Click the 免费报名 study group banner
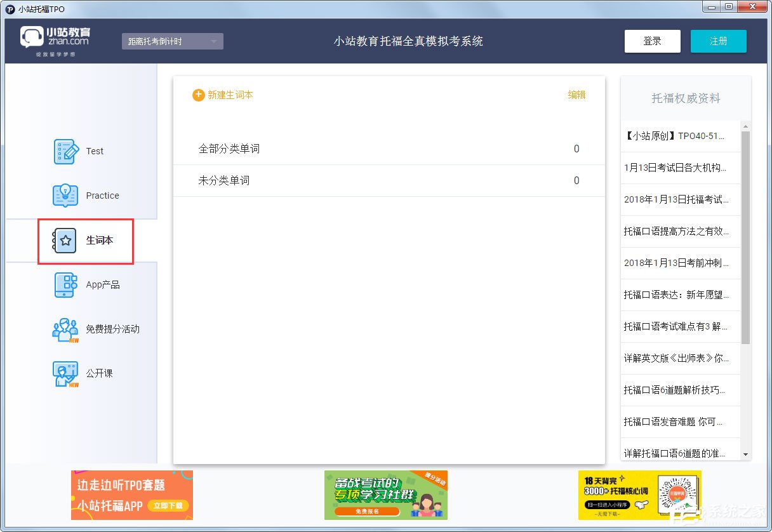This screenshot has height=532, width=772. click(x=385, y=495)
